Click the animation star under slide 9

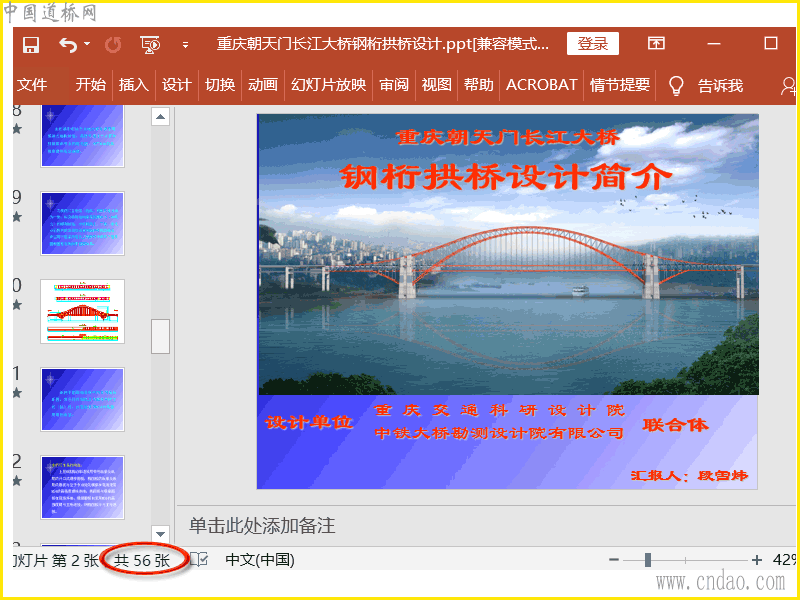click(x=17, y=217)
